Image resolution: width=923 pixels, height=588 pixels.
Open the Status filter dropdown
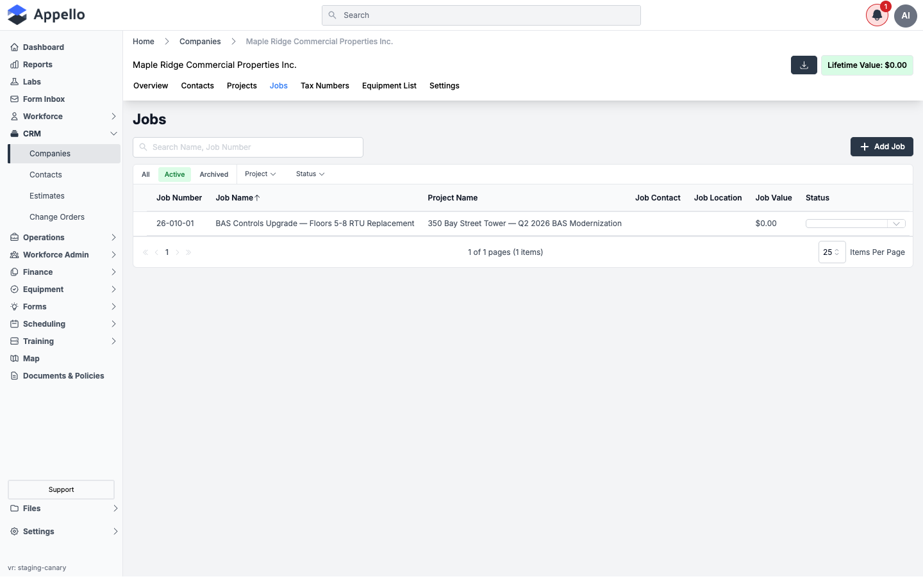pos(310,174)
